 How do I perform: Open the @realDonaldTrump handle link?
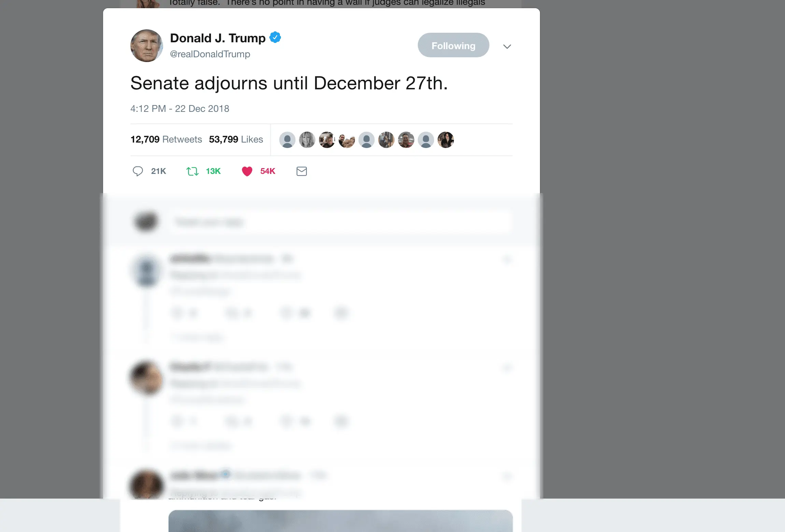click(x=210, y=54)
